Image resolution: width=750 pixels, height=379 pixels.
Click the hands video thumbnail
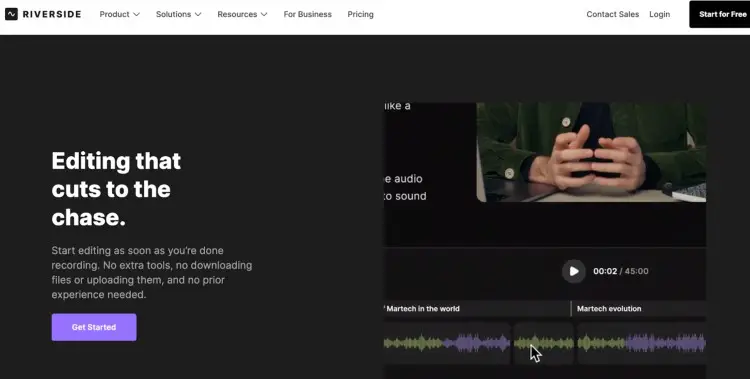click(x=591, y=152)
